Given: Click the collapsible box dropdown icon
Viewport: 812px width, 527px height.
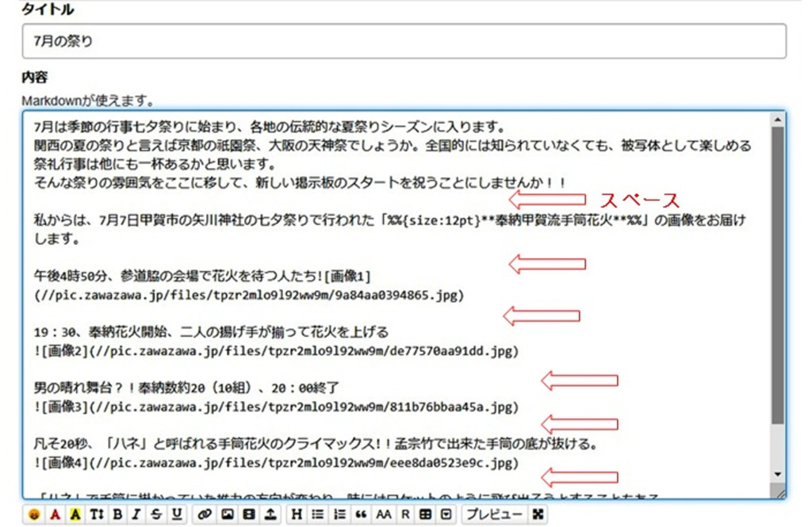Looking at the screenshot, I should click(446, 514).
